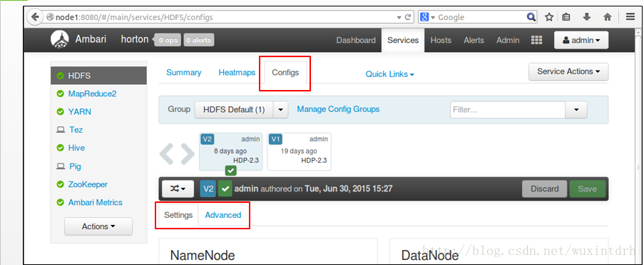This screenshot has width=644, height=265.
Task: Click the Hive green status icon
Action: pos(61,148)
